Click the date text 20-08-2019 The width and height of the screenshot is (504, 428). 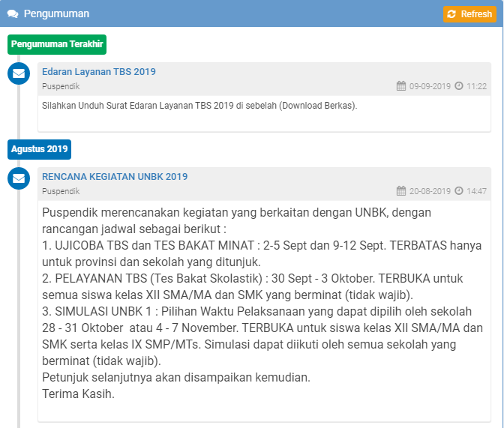(430, 191)
